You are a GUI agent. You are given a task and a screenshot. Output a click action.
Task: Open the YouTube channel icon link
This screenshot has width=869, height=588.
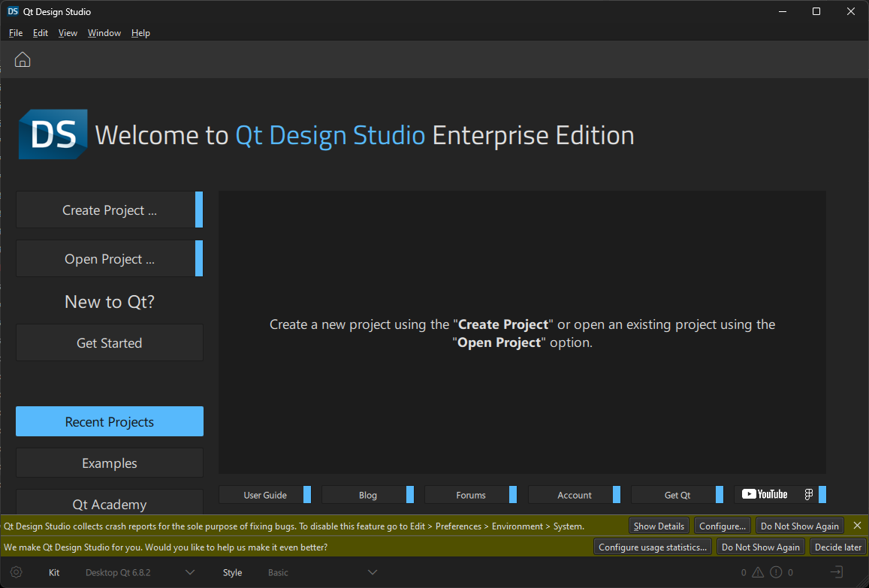pos(765,494)
